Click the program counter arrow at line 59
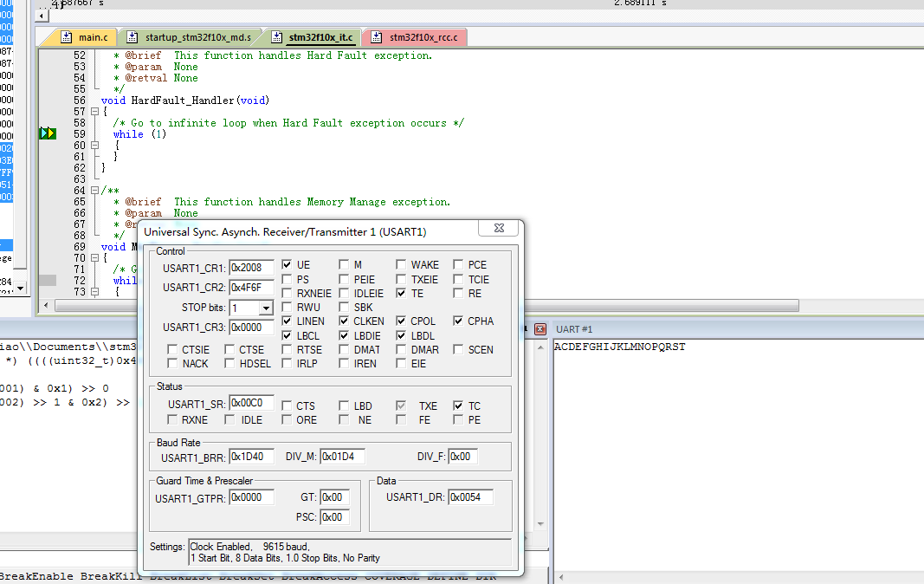The width and height of the screenshot is (924, 584). tap(48, 133)
